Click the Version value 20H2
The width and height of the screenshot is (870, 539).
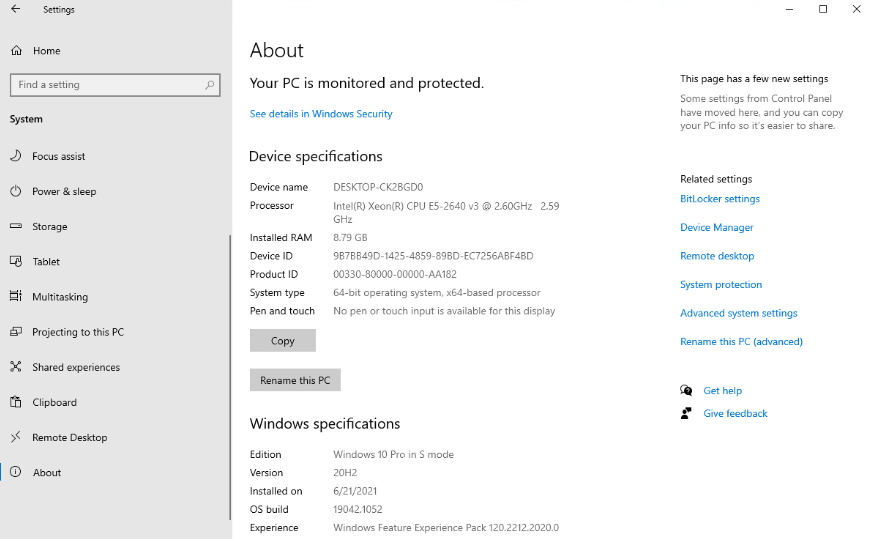click(345, 472)
